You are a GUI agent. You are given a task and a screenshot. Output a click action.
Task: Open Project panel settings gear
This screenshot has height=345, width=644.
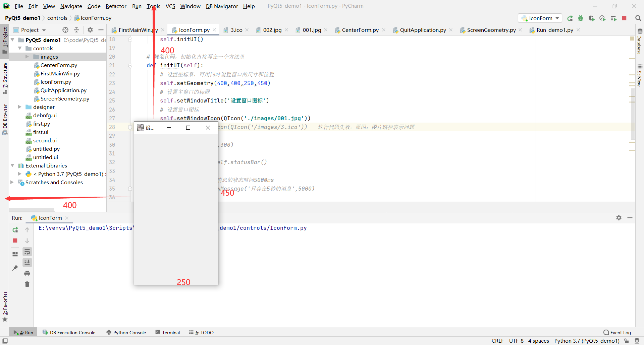coord(90,30)
